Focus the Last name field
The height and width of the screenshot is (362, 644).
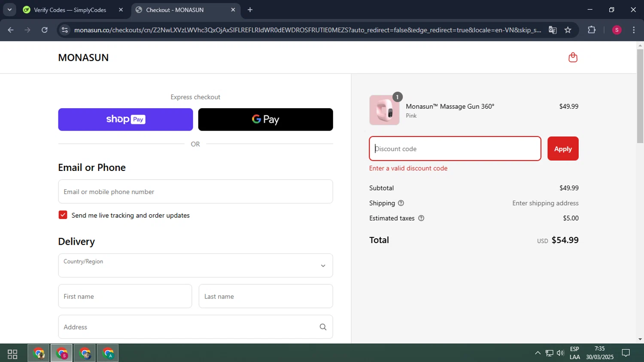point(266,296)
